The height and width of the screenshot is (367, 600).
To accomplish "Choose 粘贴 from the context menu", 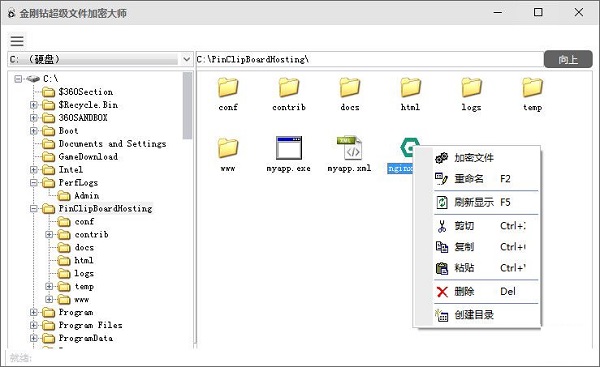I will pyautogui.click(x=486, y=268).
